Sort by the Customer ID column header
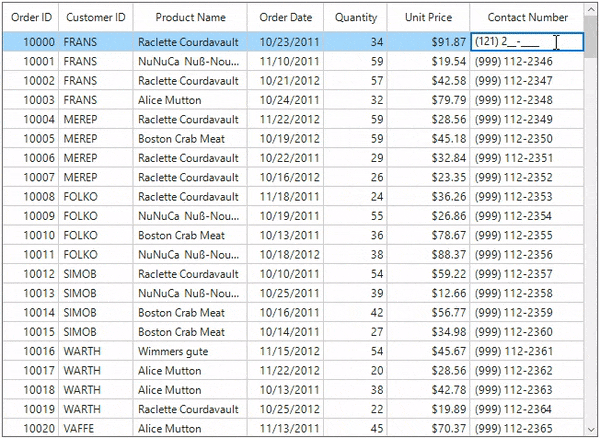The height and width of the screenshot is (438, 600). (x=96, y=17)
